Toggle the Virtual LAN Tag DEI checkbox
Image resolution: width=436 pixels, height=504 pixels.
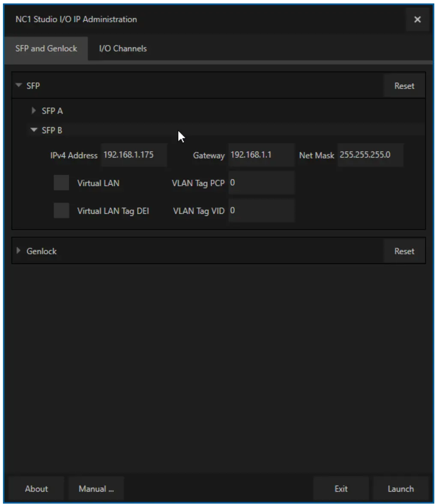tap(61, 211)
